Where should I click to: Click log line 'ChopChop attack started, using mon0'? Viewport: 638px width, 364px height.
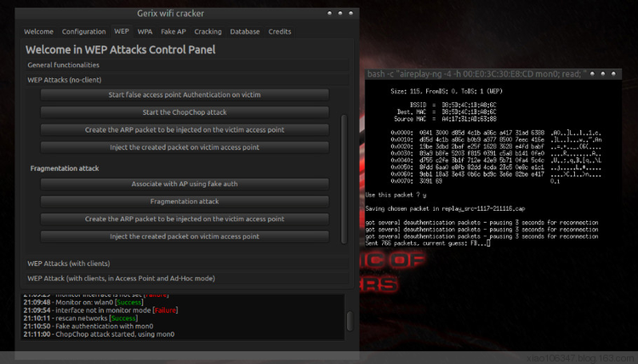click(99, 334)
